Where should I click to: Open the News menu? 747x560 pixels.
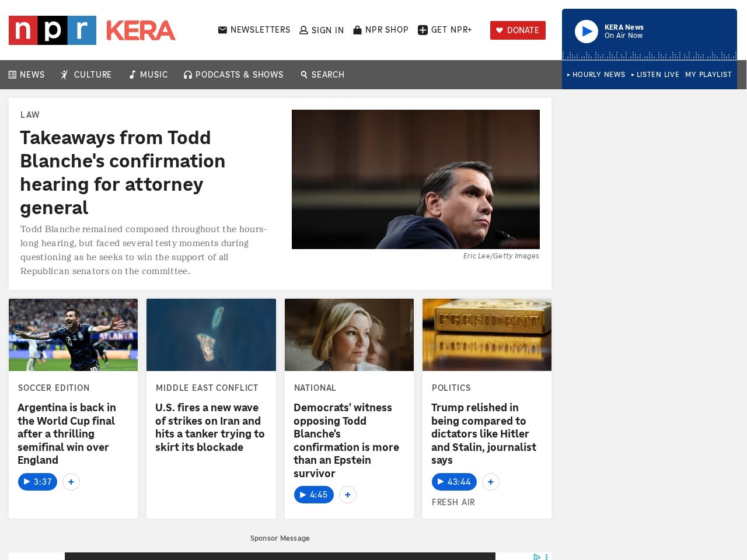[27, 75]
